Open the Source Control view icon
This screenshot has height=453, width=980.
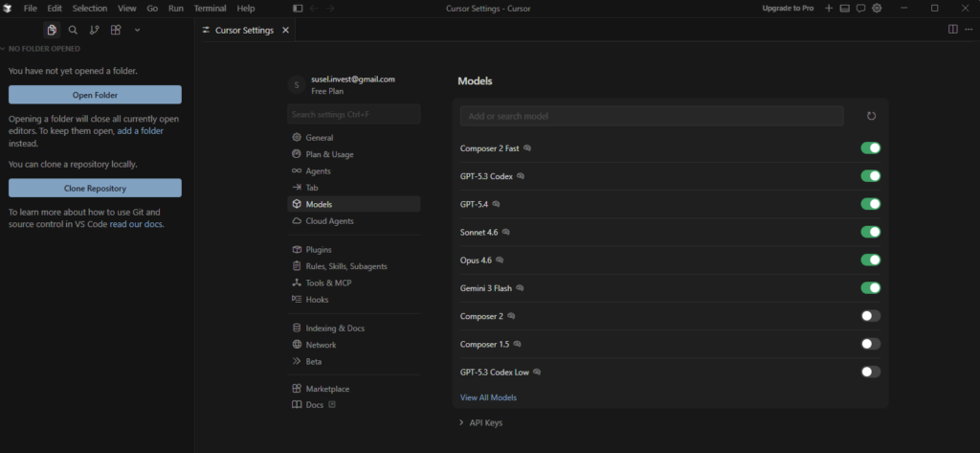coord(94,30)
